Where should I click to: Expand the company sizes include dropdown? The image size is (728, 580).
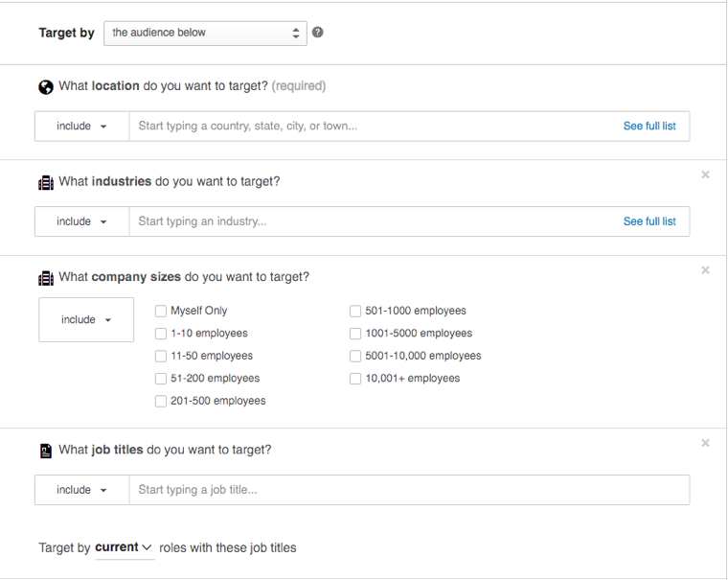point(86,320)
